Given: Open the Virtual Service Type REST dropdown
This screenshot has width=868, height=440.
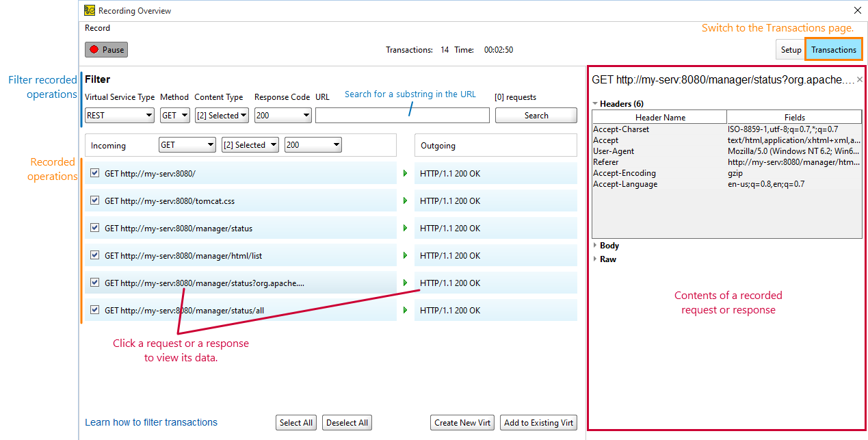Looking at the screenshot, I should point(119,115).
